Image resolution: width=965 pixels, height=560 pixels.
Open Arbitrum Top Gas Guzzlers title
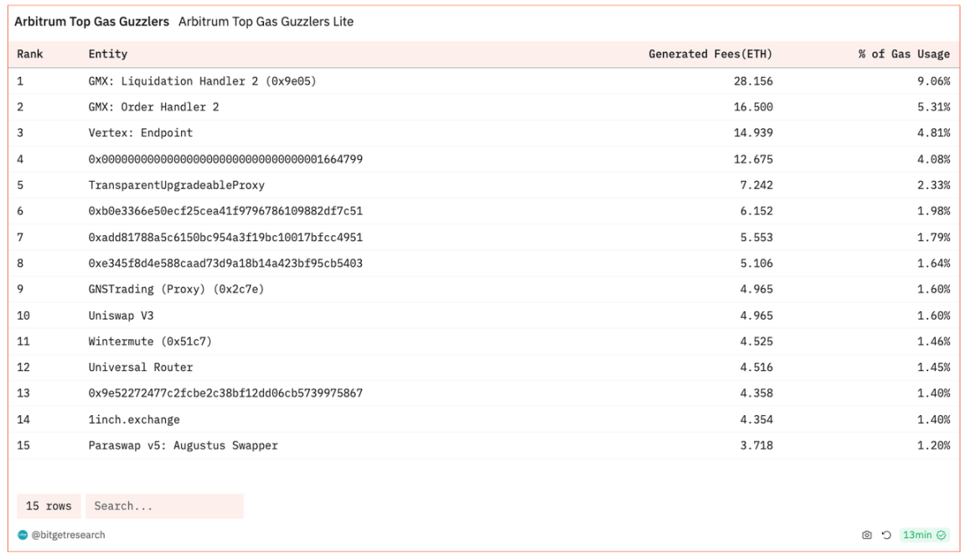(91, 22)
